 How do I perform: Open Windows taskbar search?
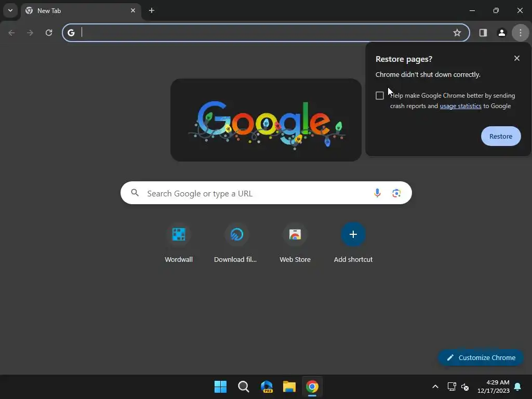tap(244, 387)
